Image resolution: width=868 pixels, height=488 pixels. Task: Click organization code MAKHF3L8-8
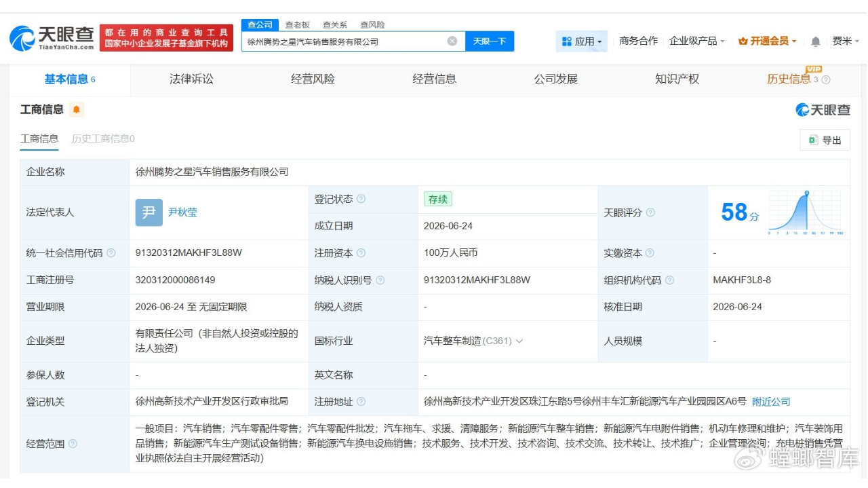(742, 280)
